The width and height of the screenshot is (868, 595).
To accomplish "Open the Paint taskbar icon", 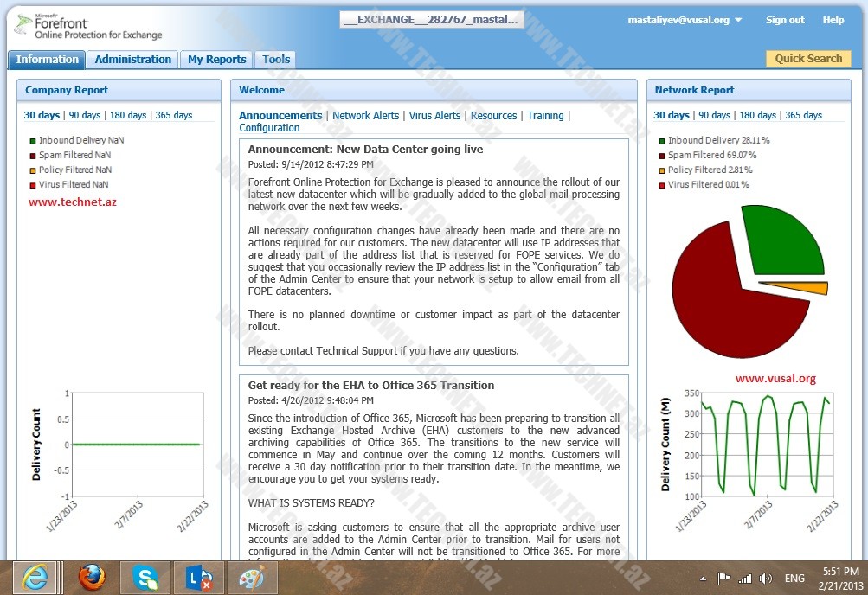I will [x=251, y=577].
